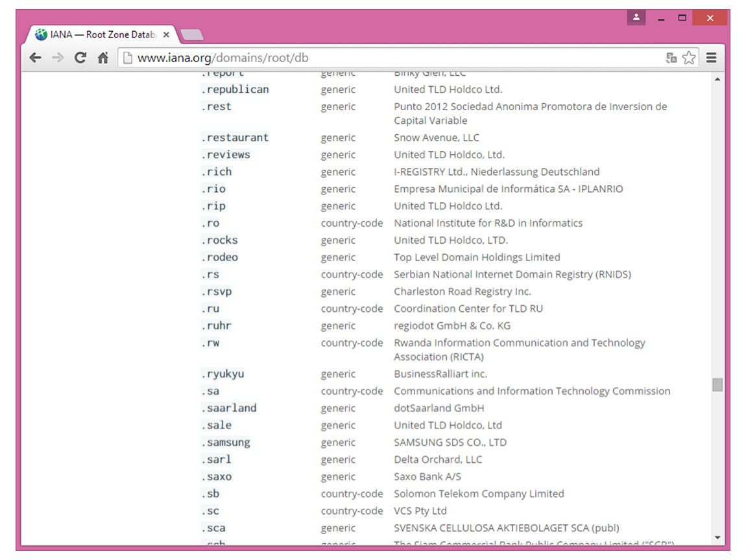Open the .ru domain link
The width and height of the screenshot is (746, 560).
[x=210, y=309]
